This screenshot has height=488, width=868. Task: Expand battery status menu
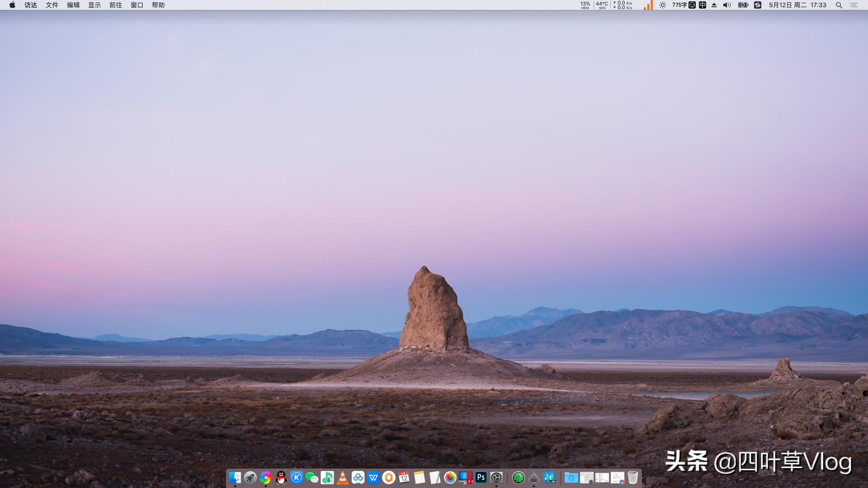[743, 5]
